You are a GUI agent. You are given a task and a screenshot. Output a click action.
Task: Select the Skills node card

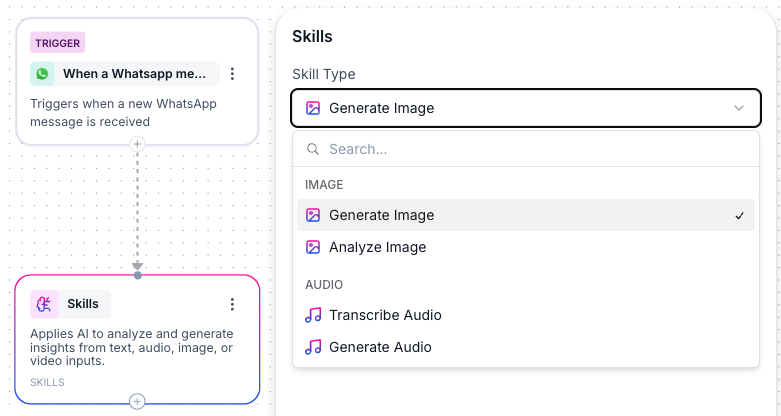coord(137,351)
